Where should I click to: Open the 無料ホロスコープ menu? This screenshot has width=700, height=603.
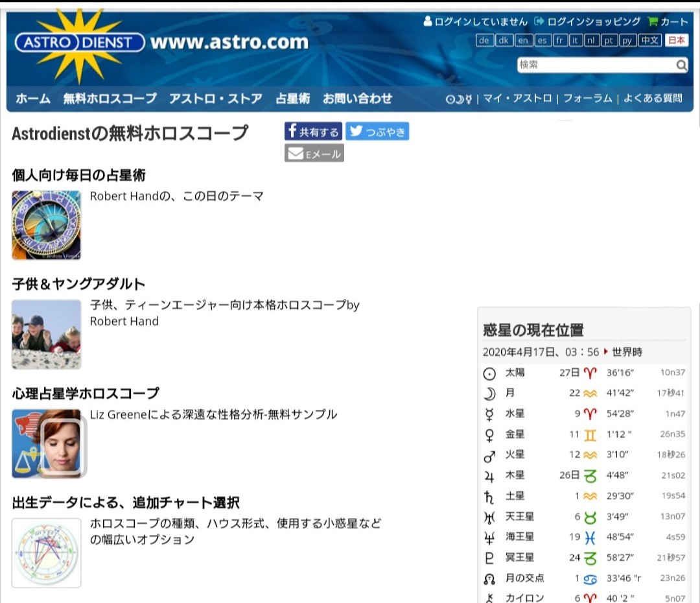pyautogui.click(x=110, y=99)
